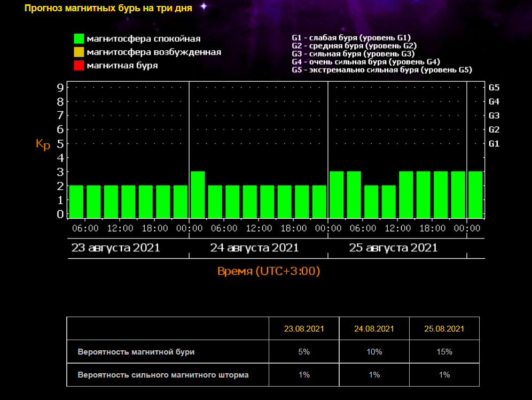Screen dimensions: 532x400
Task: Click the 'Время (UTC+3:00)' axis caption
Action: (269, 271)
